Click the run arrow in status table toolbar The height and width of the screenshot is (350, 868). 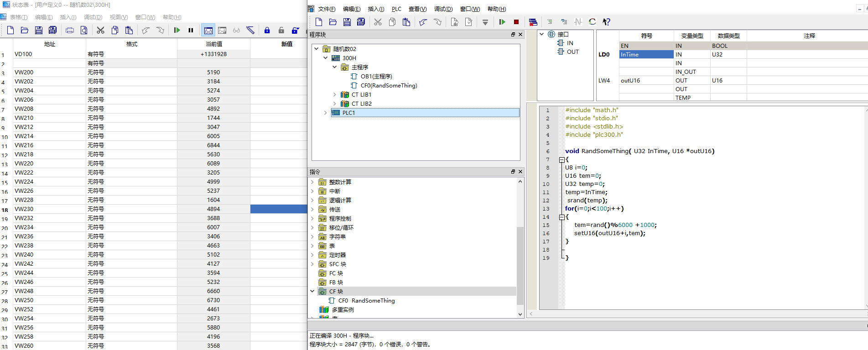pos(177,31)
